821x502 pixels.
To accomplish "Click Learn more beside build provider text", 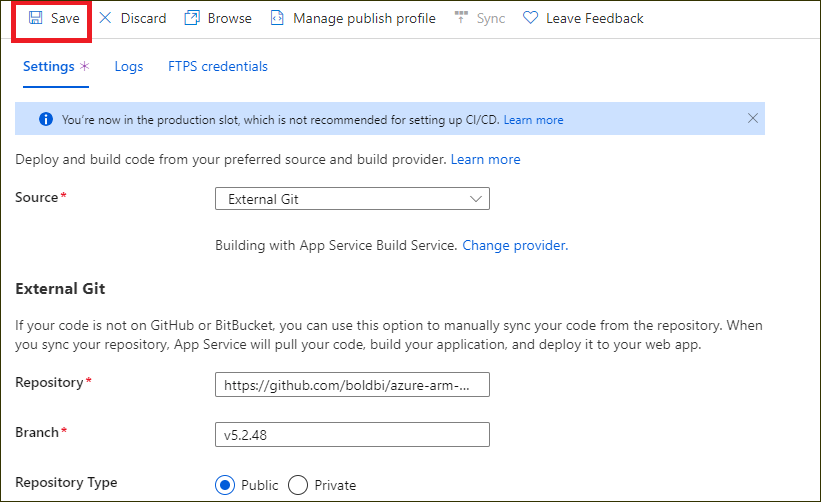I will click(485, 159).
